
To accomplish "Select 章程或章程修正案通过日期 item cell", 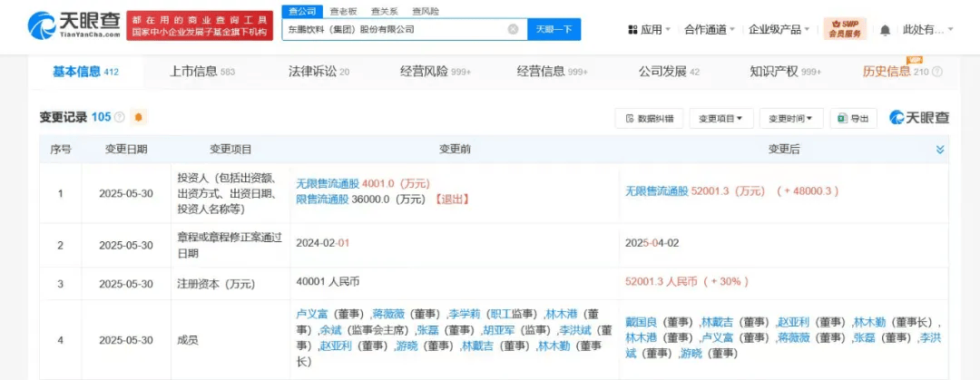I will point(230,246).
